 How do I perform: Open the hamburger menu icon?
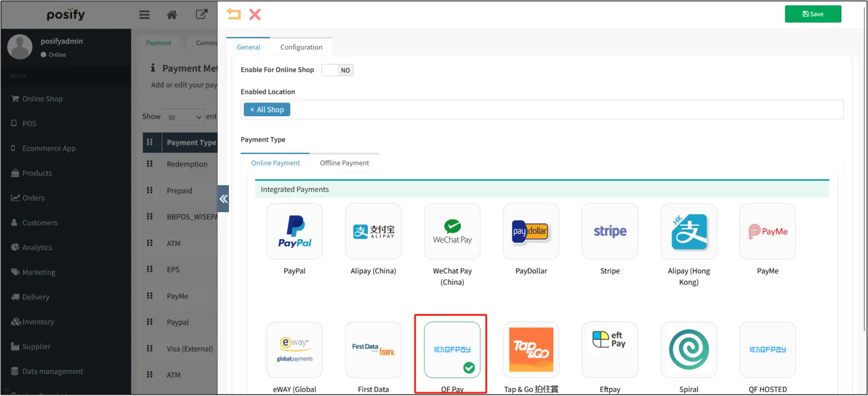click(x=144, y=15)
